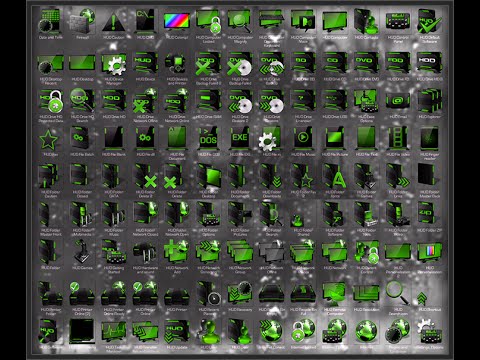Click the HUD Folder Network Closed icon
This screenshot has height=360, width=480.
click(145, 214)
